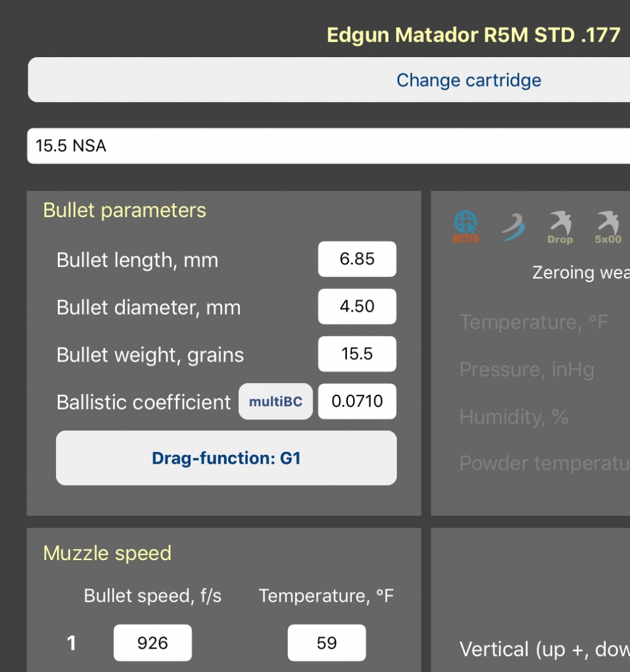630x672 pixels.
Task: Tap the Humidity, % label
Action: coord(514,417)
